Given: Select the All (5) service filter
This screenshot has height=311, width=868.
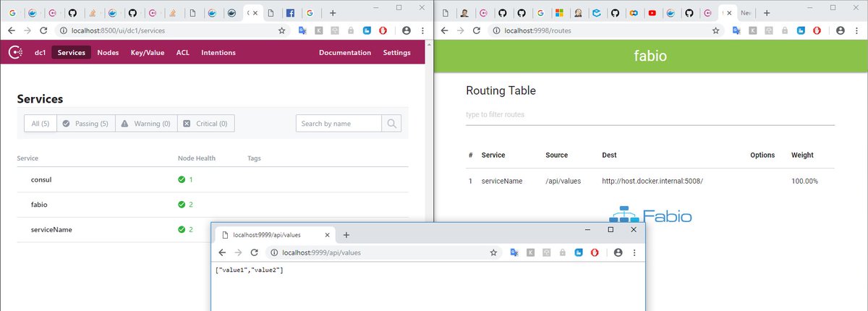Looking at the screenshot, I should (41, 124).
